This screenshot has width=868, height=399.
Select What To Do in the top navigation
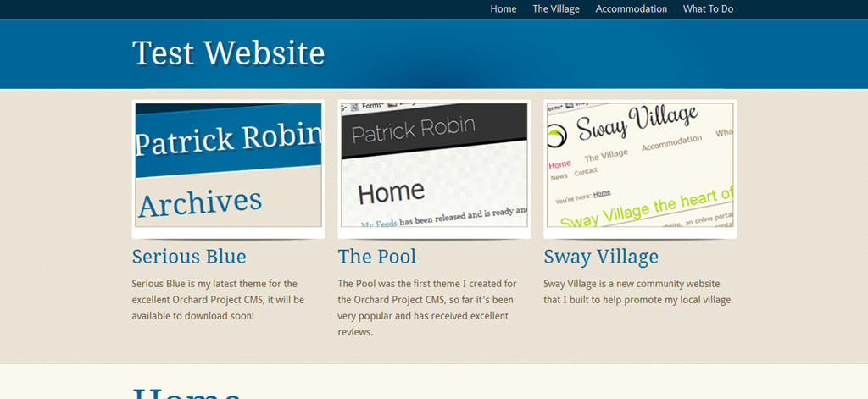tap(708, 9)
